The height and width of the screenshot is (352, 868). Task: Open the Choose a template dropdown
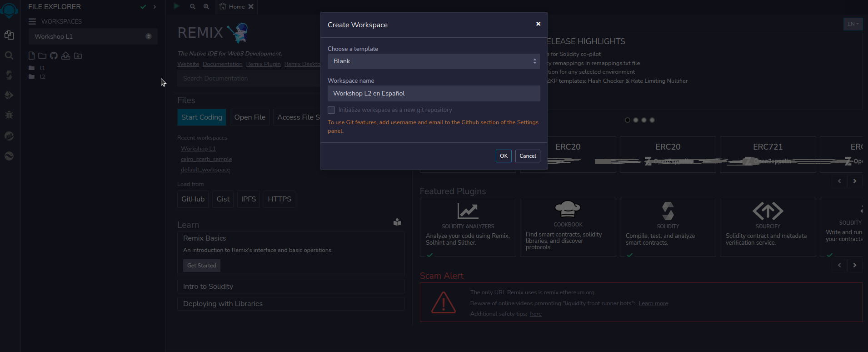pyautogui.click(x=434, y=61)
